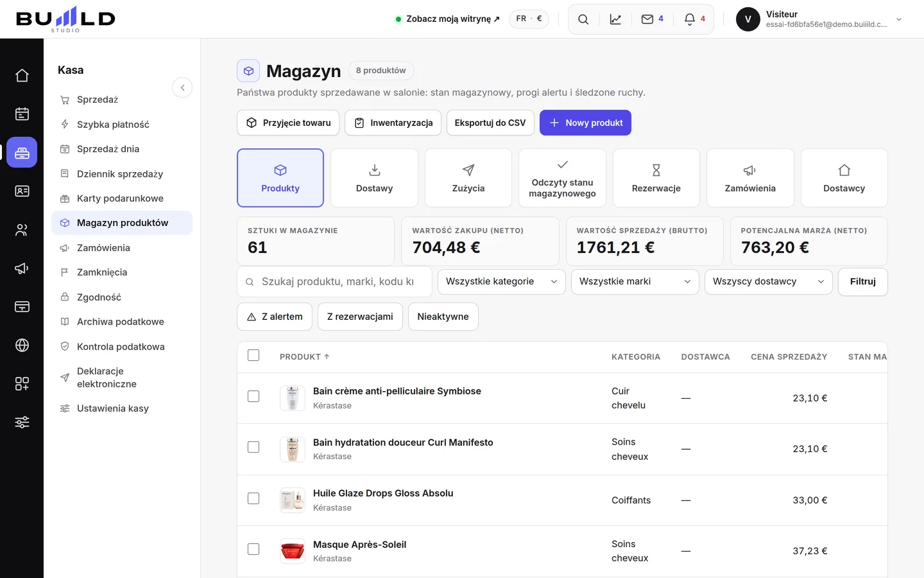Open the megaphone marketing icon in left rail
924x578 pixels.
point(22,268)
